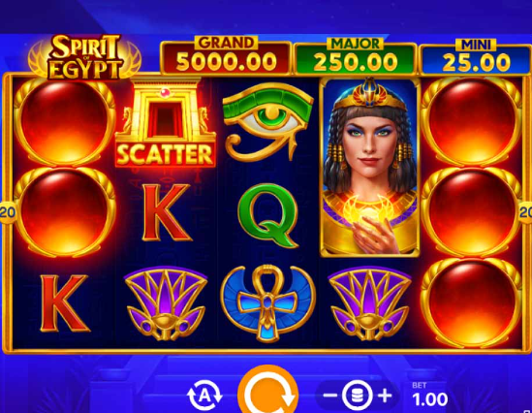View the Grand 5000.00 jackpot panel

pos(226,55)
